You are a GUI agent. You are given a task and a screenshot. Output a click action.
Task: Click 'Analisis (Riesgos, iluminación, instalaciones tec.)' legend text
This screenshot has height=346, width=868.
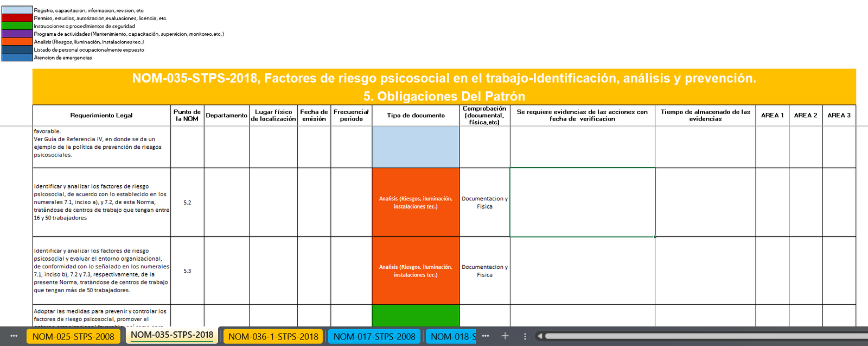(x=89, y=42)
